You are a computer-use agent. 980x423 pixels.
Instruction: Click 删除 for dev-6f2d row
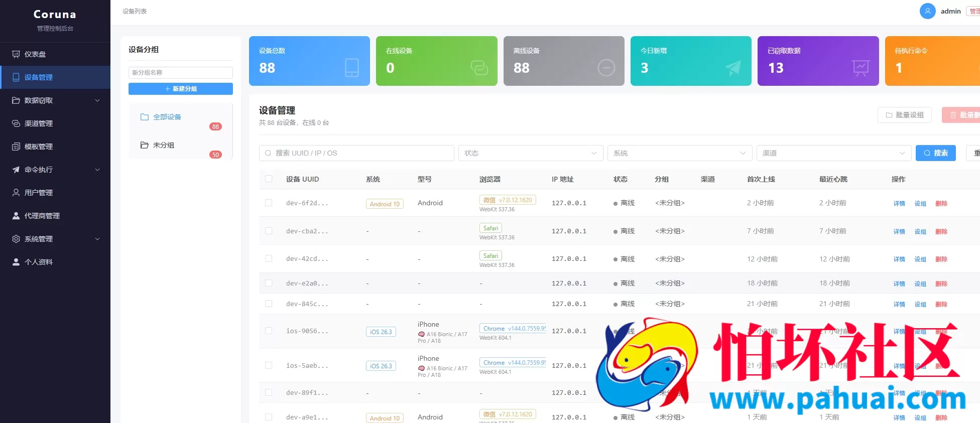[941, 203]
